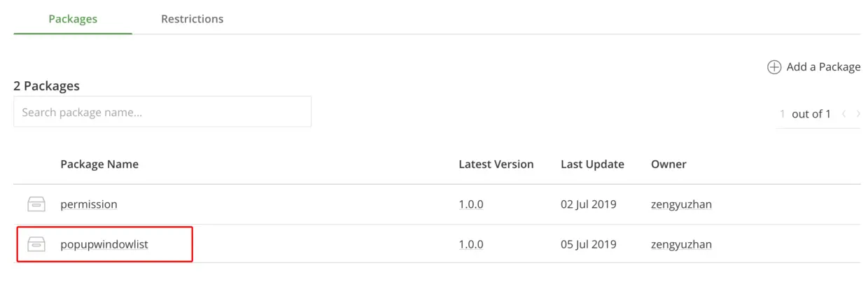
Task: Sort by the Package Name column header
Action: (x=99, y=164)
